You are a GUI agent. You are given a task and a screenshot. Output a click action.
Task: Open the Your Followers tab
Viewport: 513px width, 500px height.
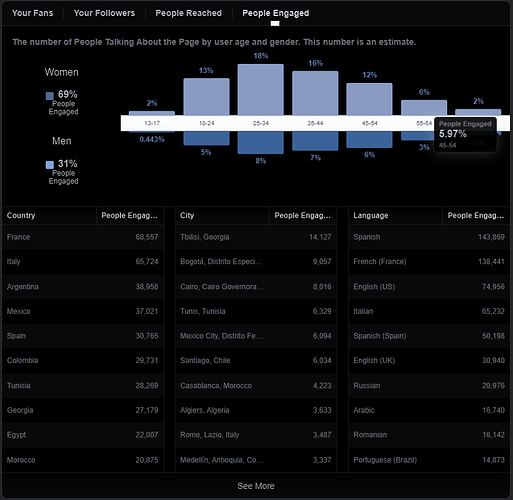click(104, 13)
